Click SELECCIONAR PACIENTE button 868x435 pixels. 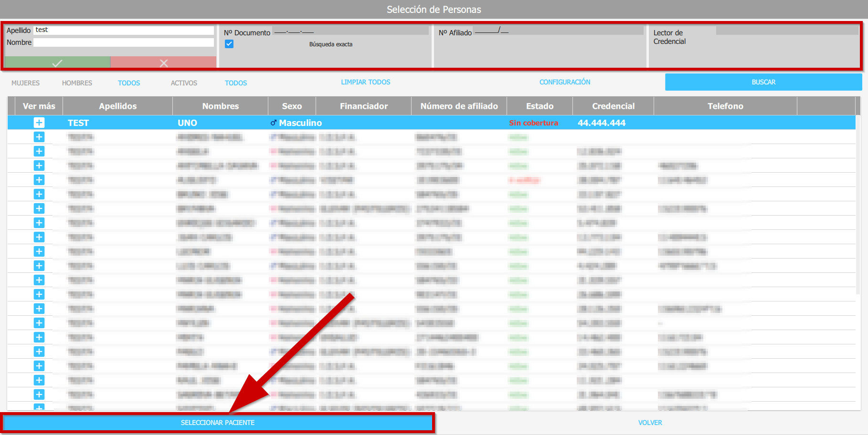[218, 423]
